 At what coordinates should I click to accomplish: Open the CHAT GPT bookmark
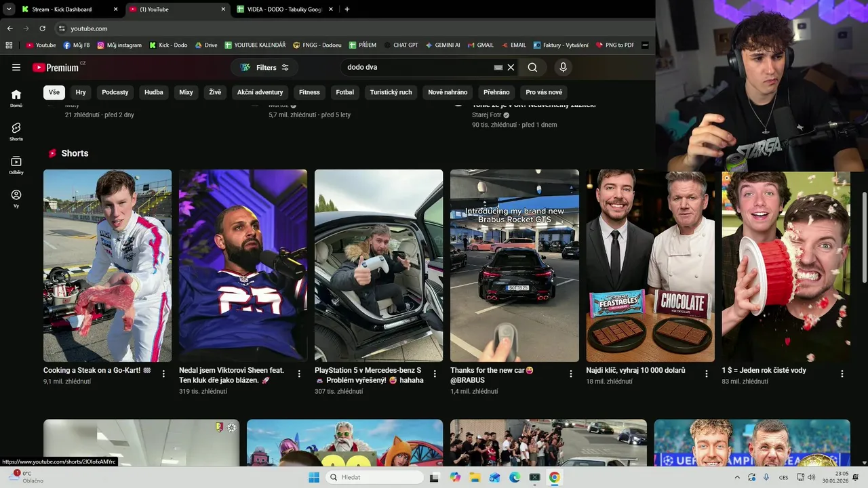click(x=401, y=45)
